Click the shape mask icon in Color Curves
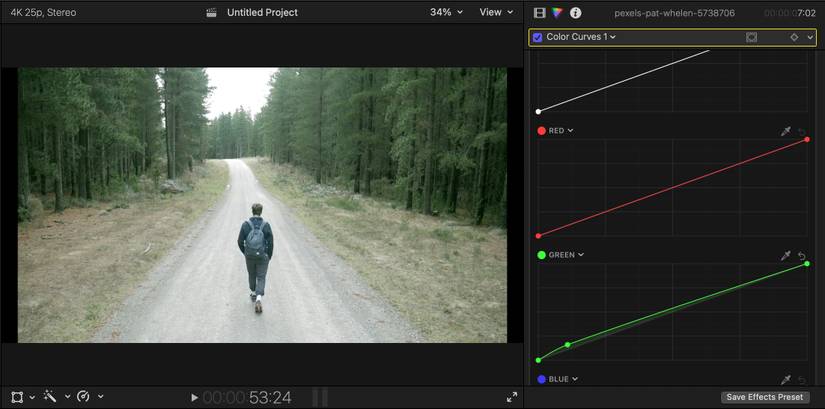The height and width of the screenshot is (409, 825). point(751,37)
